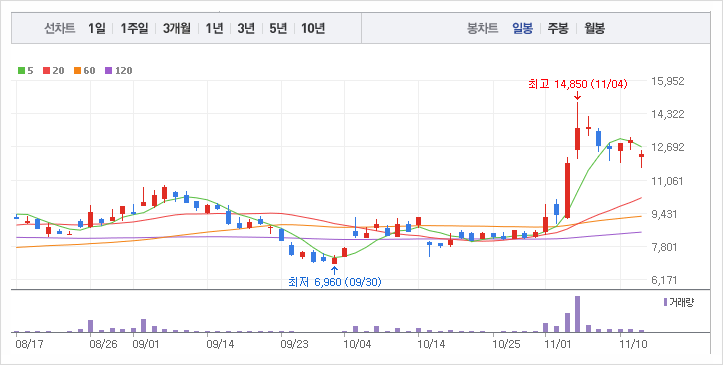Click the 09/01 date label
The width and height of the screenshot is (723, 365).
coord(146,344)
